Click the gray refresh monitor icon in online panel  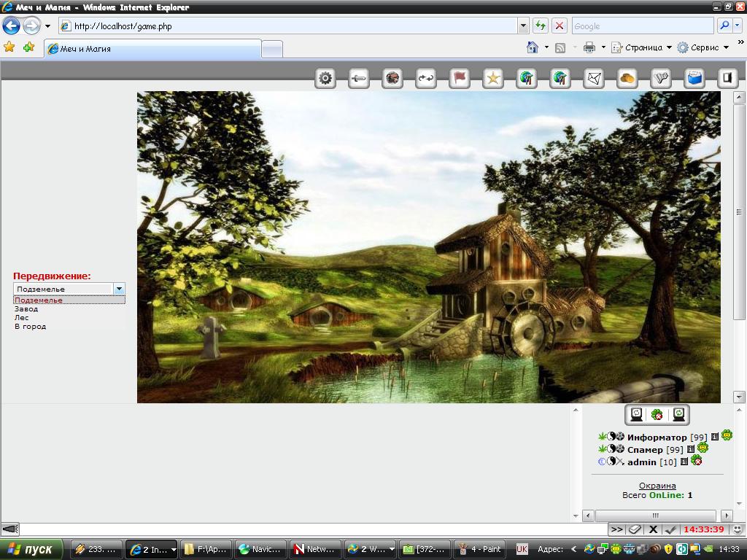click(x=637, y=414)
